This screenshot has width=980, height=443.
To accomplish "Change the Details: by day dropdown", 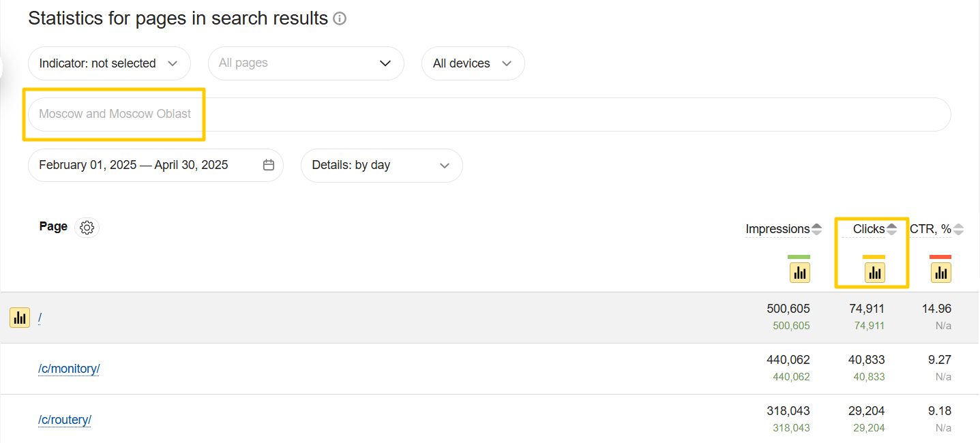I will (381, 165).
